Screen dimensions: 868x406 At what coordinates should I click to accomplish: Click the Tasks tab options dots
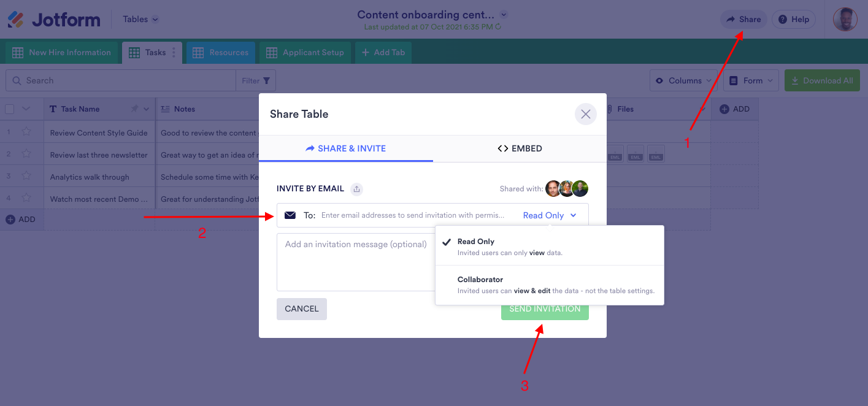click(174, 53)
